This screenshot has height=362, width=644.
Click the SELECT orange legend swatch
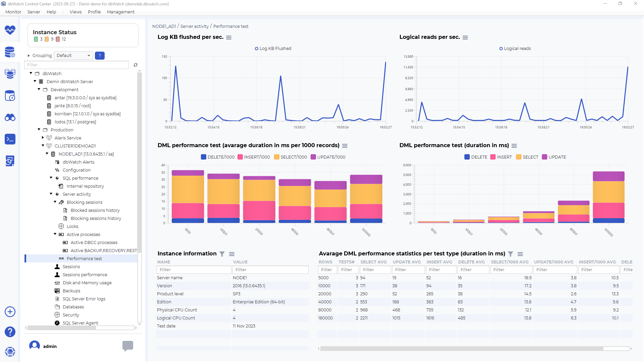click(519, 157)
